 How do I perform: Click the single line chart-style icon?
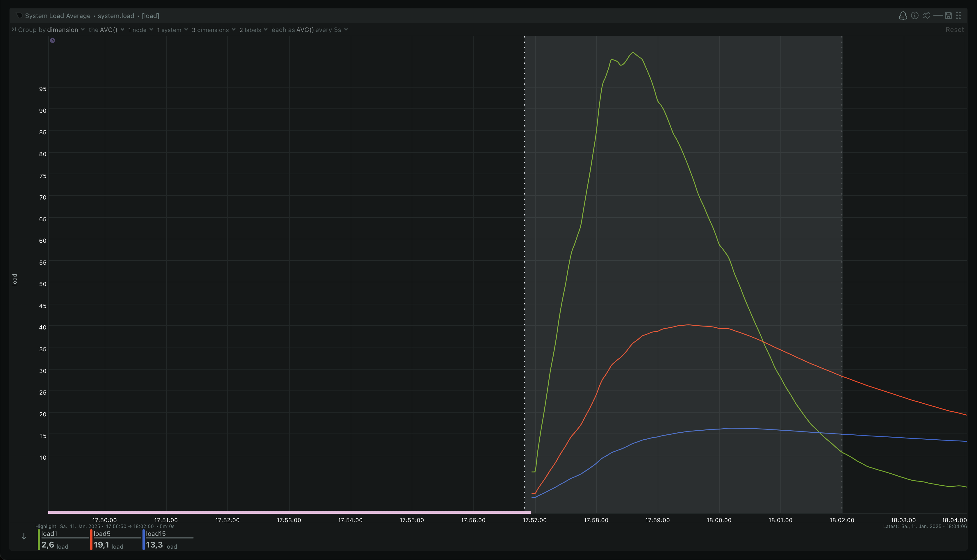coord(938,15)
